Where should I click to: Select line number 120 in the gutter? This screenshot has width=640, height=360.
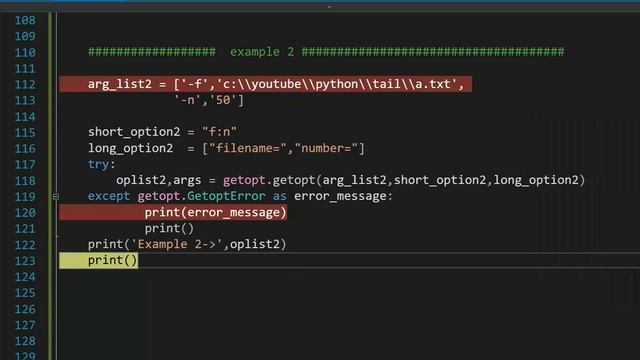pyautogui.click(x=25, y=213)
